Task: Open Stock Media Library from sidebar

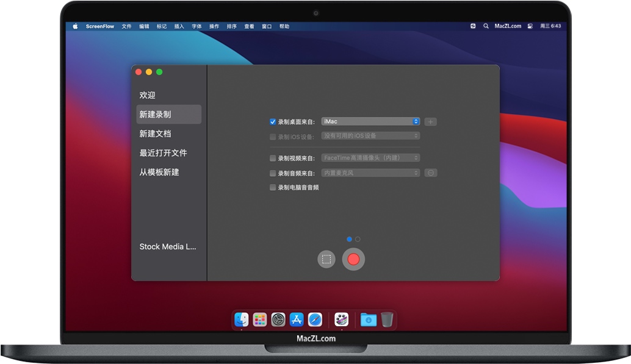Action: [x=168, y=247]
